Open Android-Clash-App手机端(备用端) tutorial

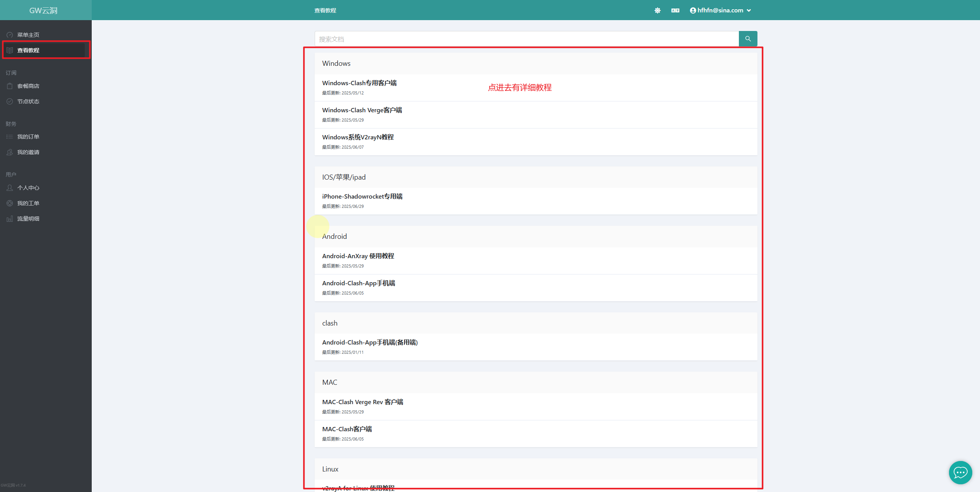point(536,347)
